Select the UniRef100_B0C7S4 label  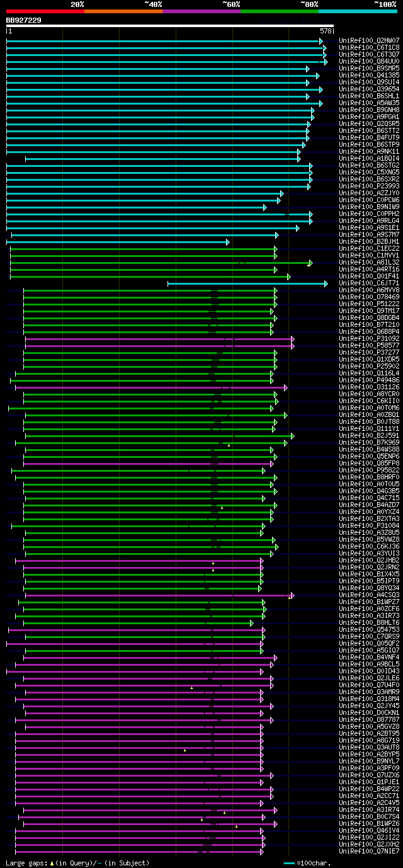tap(369, 816)
